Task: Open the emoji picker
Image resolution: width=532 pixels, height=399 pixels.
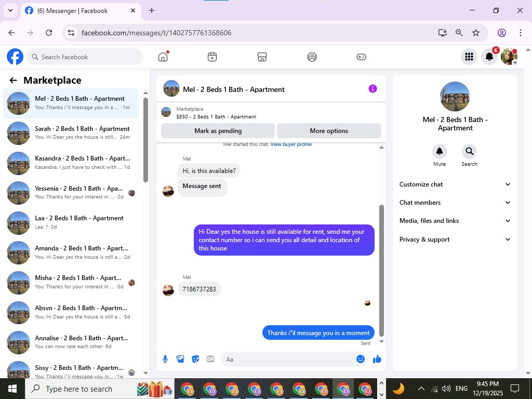Action: (x=361, y=359)
